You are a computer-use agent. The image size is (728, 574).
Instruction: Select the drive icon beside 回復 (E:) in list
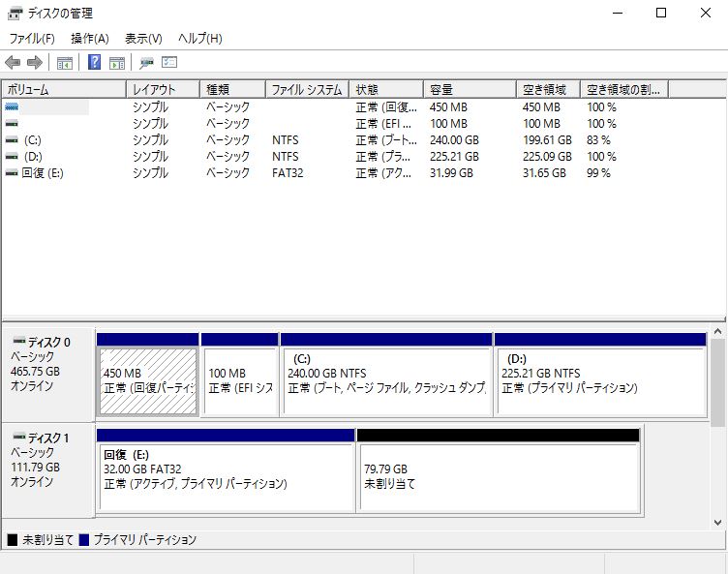pyautogui.click(x=12, y=172)
